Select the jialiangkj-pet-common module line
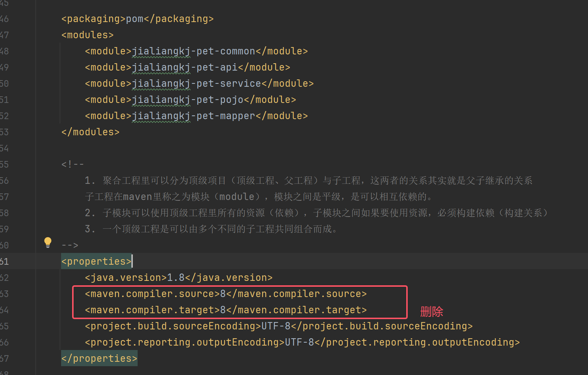 pyautogui.click(x=196, y=51)
